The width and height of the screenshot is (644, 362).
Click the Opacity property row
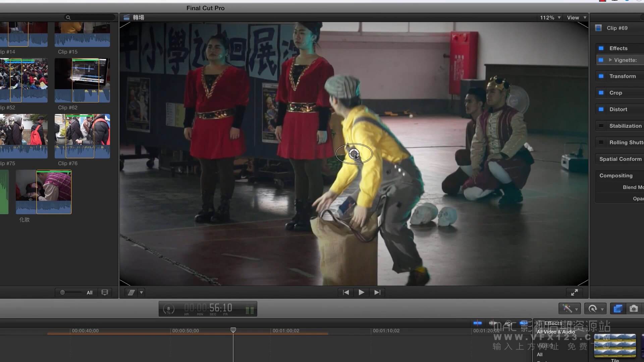(x=620, y=198)
